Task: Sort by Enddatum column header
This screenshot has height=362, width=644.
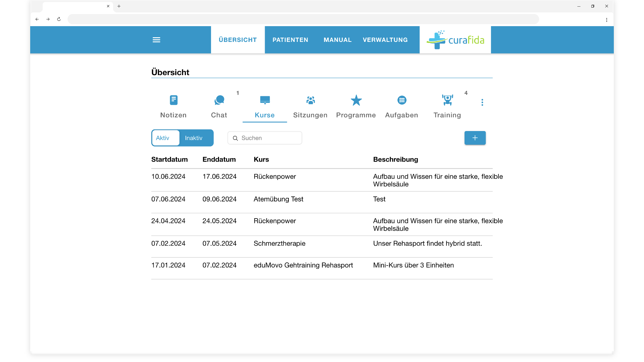Action: coord(219,160)
